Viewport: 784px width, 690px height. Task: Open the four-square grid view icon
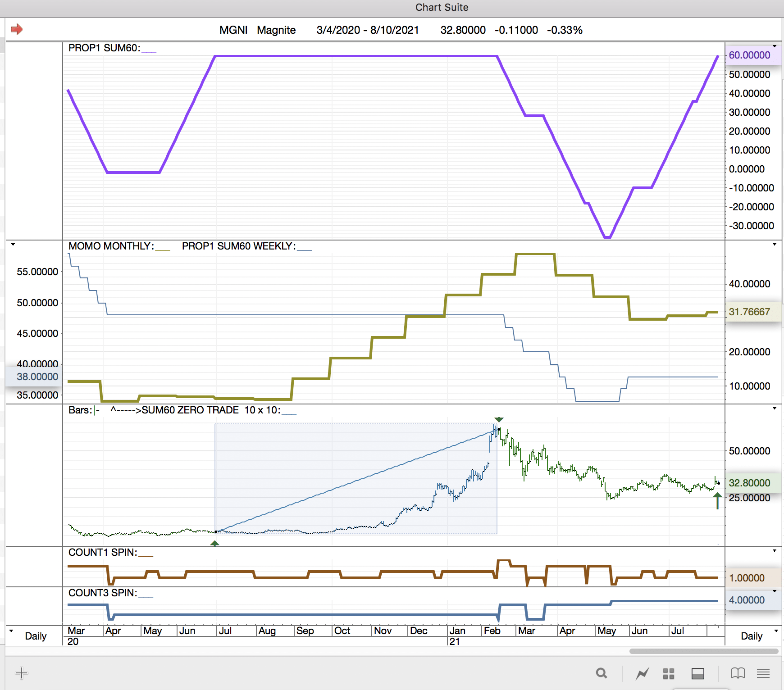pyautogui.click(x=669, y=673)
